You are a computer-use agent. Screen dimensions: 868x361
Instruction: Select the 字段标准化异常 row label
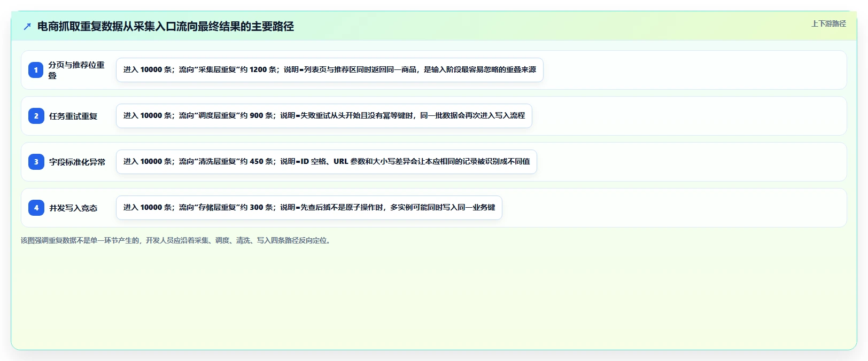click(77, 162)
